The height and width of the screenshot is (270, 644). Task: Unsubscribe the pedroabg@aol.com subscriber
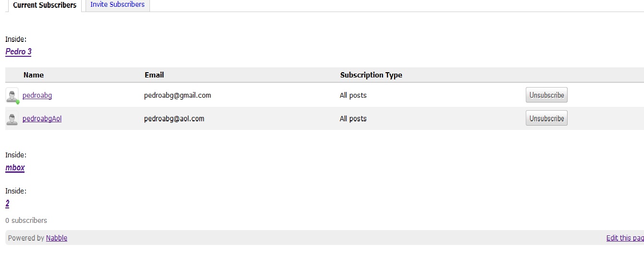pyautogui.click(x=546, y=118)
